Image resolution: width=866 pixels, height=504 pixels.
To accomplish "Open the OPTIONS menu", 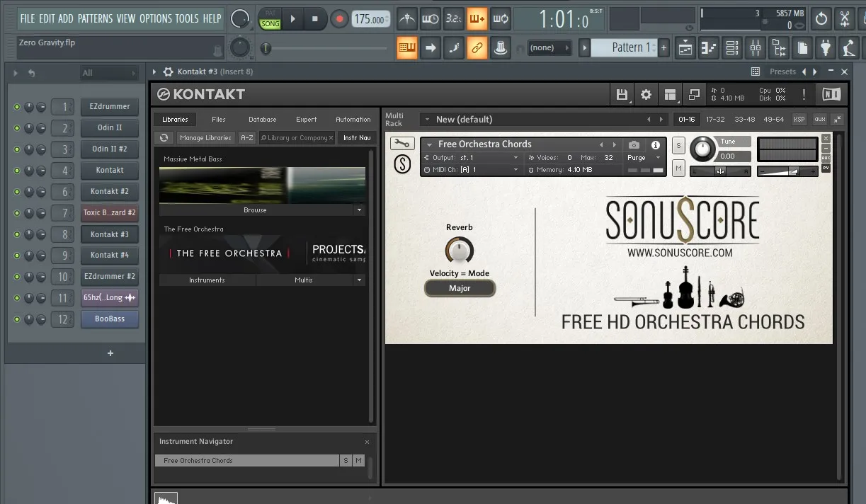I will click(x=155, y=18).
